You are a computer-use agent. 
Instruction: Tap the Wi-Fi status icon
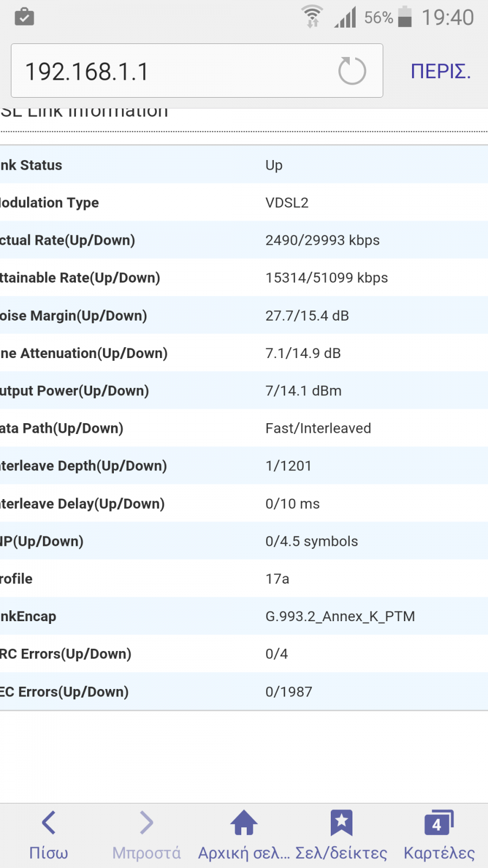(x=312, y=16)
